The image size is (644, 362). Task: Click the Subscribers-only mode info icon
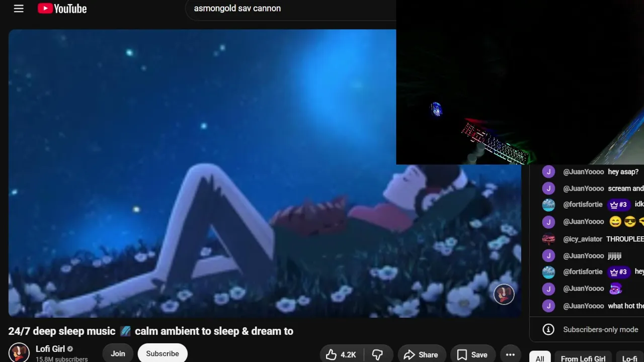(x=548, y=329)
